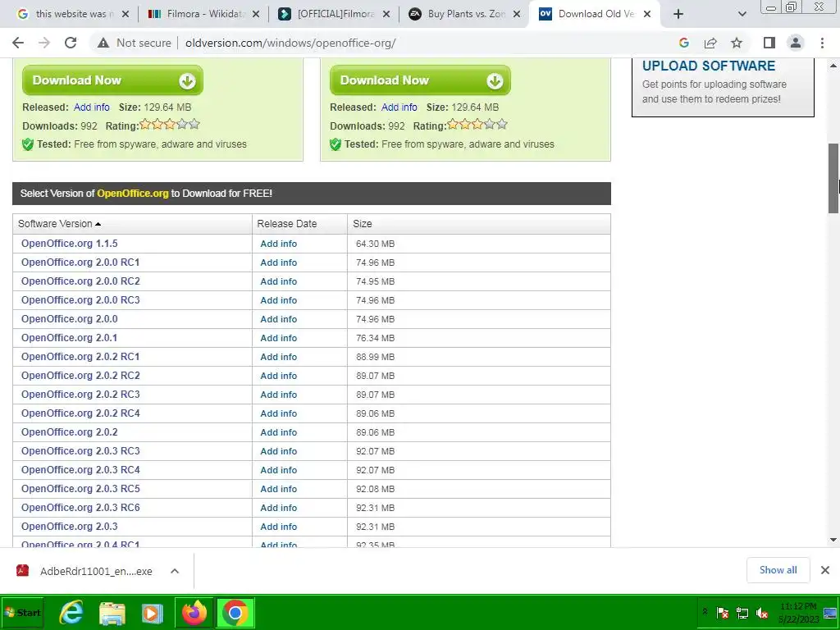The height and width of the screenshot is (630, 840).
Task: Click the left green Tested shield icon
Action: pyautogui.click(x=28, y=144)
